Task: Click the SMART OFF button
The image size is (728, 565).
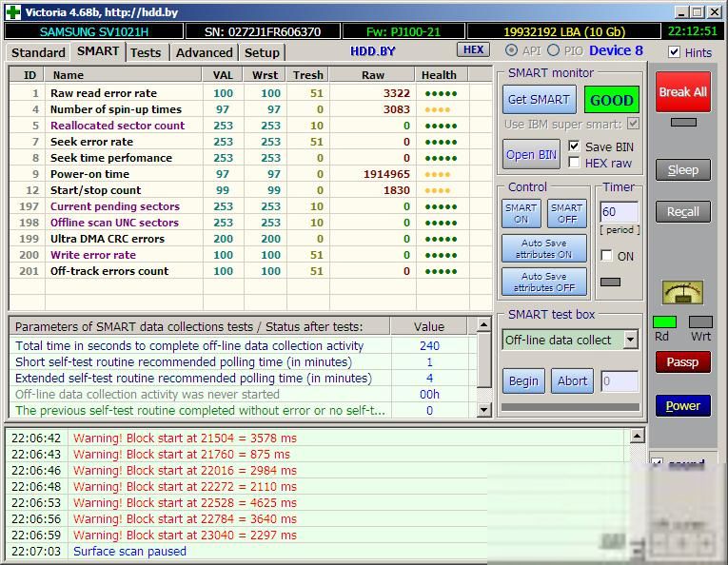Action: coord(566,213)
